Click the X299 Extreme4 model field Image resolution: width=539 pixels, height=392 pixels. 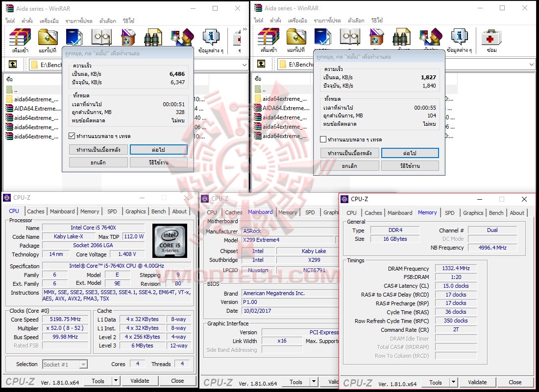coord(288,240)
